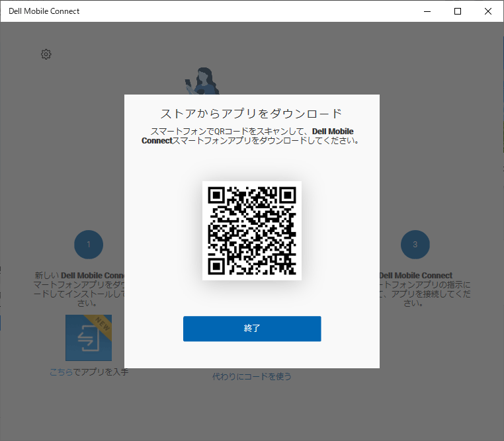Close the Dell Mobile Connect window
The height and width of the screenshot is (441, 504).
click(x=488, y=11)
